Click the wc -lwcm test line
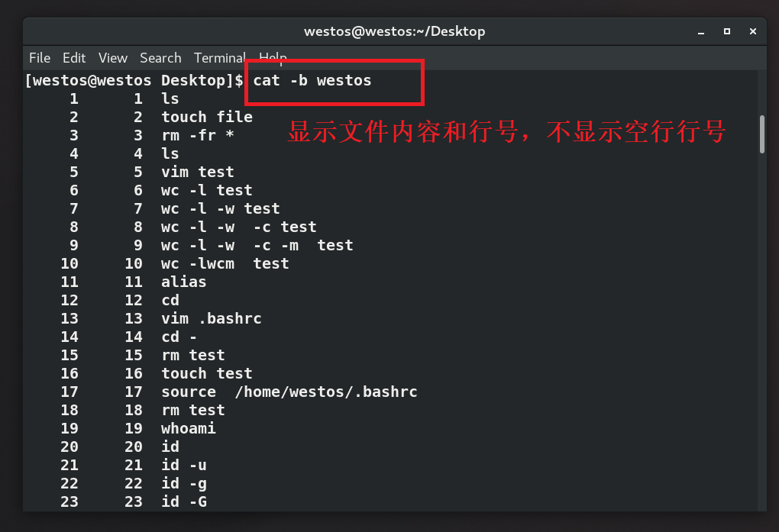 pyautogui.click(x=225, y=263)
